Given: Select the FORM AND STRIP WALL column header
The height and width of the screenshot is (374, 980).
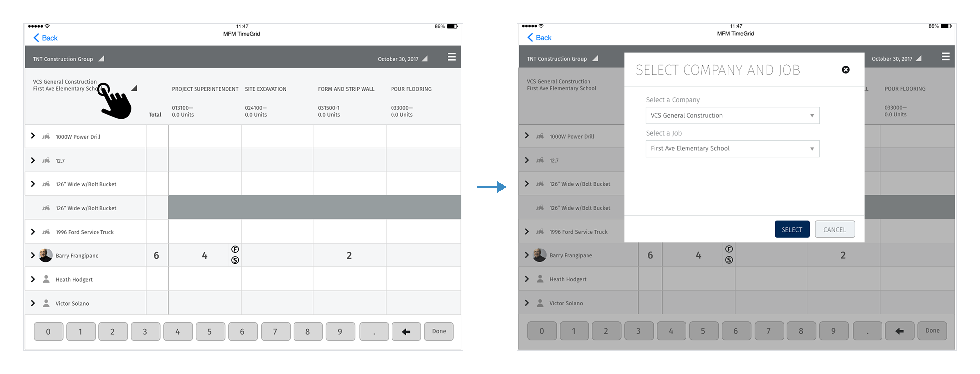Looking at the screenshot, I should pos(346,89).
